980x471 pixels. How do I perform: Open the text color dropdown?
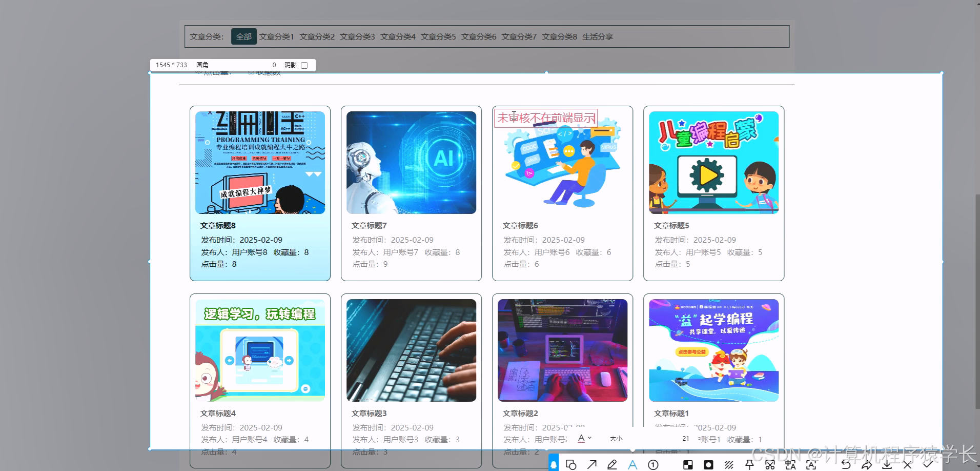click(584, 438)
